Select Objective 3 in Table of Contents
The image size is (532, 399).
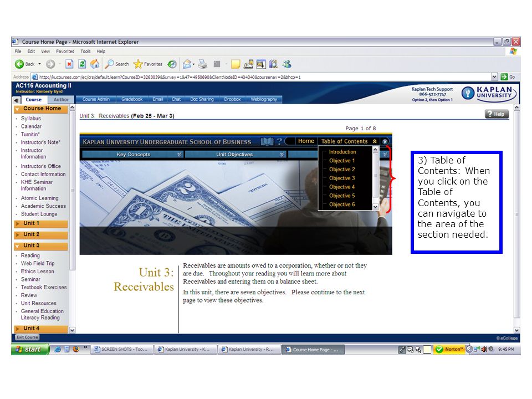pos(342,178)
